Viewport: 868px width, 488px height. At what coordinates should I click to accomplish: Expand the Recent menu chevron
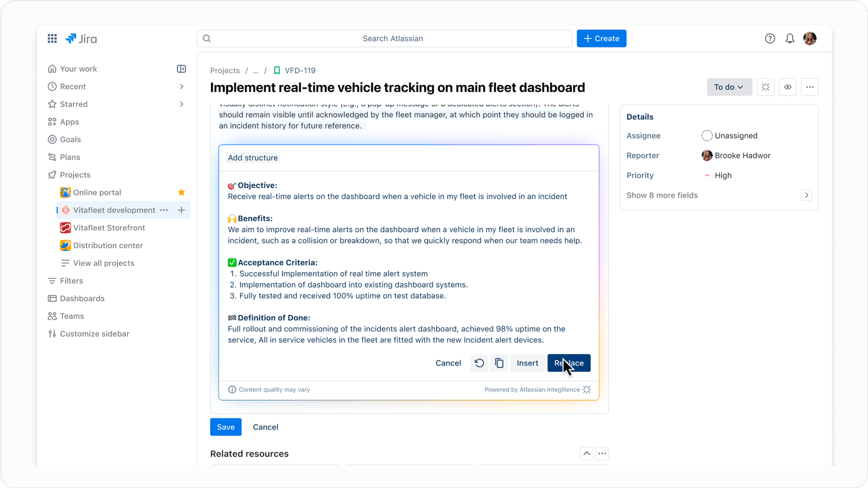point(181,87)
